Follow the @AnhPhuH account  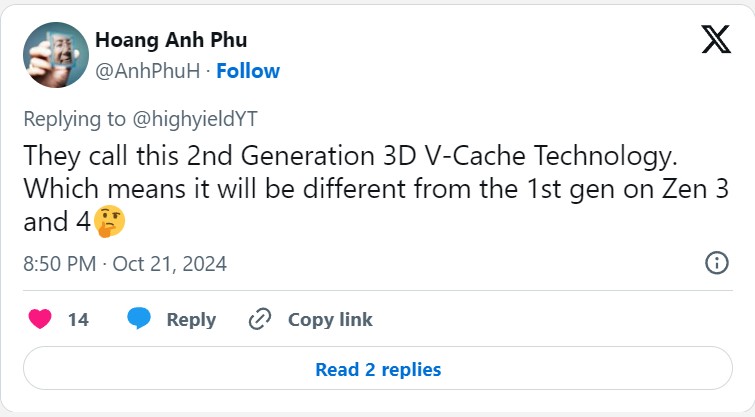click(248, 71)
